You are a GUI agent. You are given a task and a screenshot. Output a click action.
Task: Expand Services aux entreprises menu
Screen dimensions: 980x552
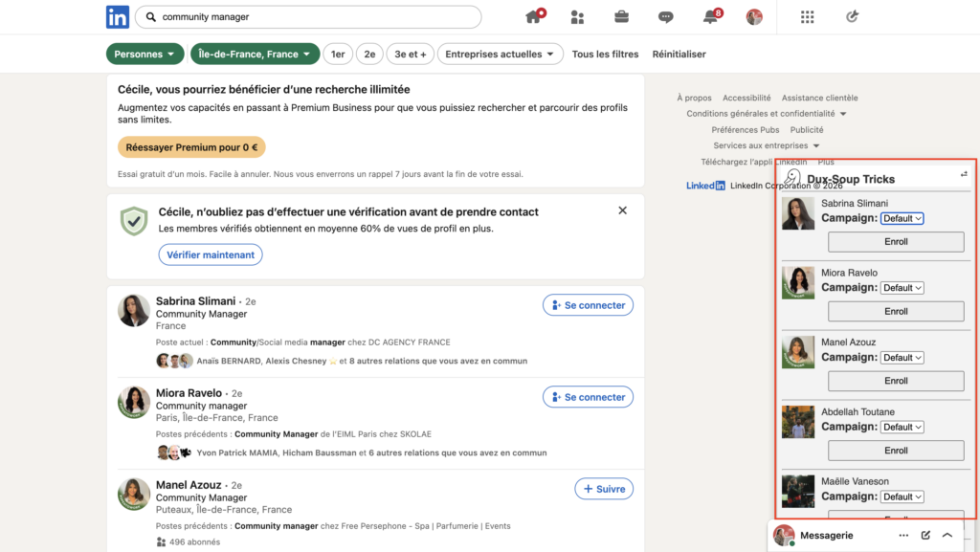pos(767,145)
